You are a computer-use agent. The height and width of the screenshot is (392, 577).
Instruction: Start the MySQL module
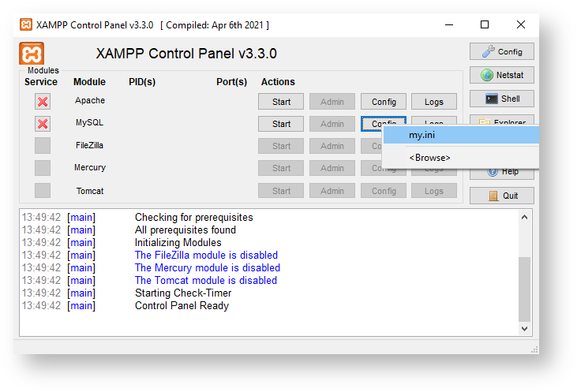point(281,124)
